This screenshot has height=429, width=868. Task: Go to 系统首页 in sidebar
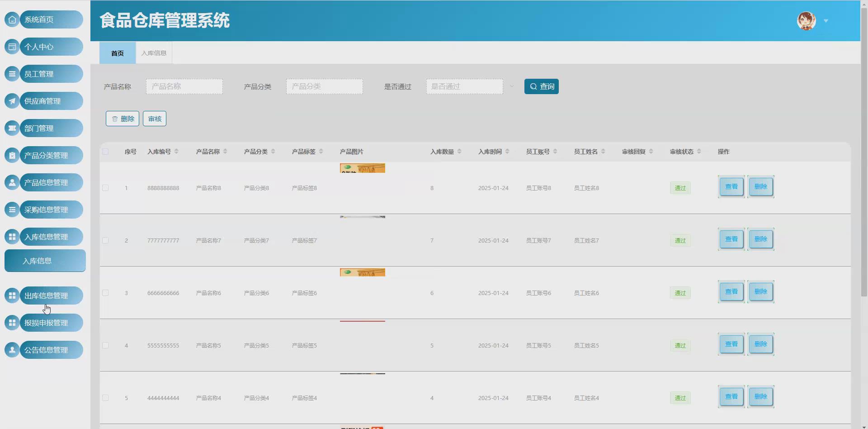tap(51, 19)
